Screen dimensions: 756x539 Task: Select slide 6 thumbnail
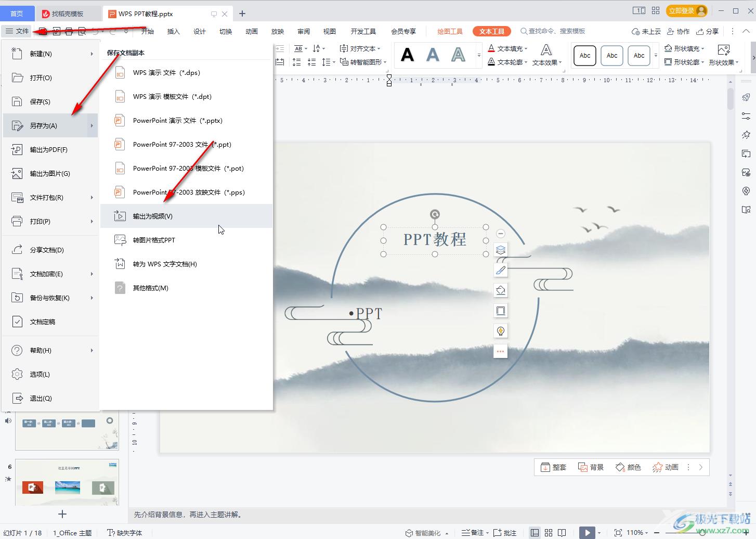coord(67,482)
